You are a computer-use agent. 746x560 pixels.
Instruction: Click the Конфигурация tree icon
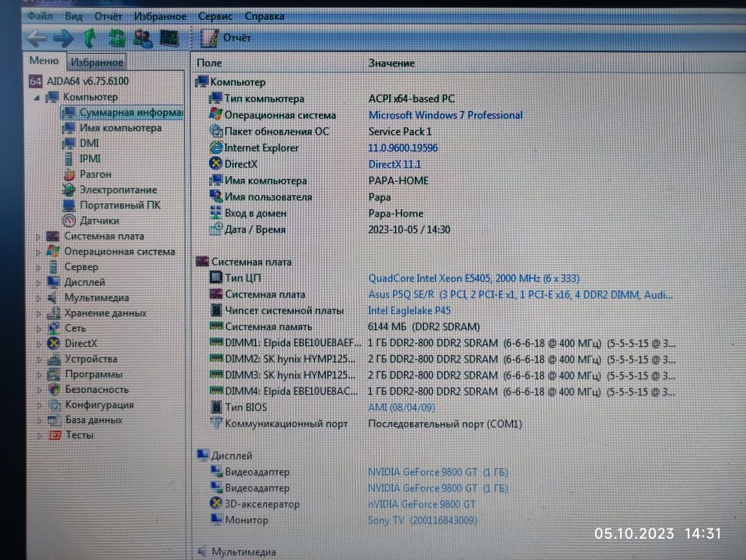pos(55,405)
